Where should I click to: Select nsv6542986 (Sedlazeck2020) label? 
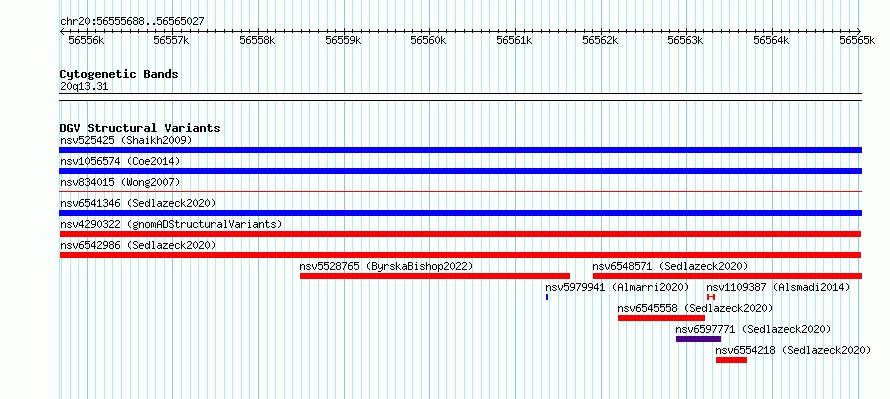point(138,245)
